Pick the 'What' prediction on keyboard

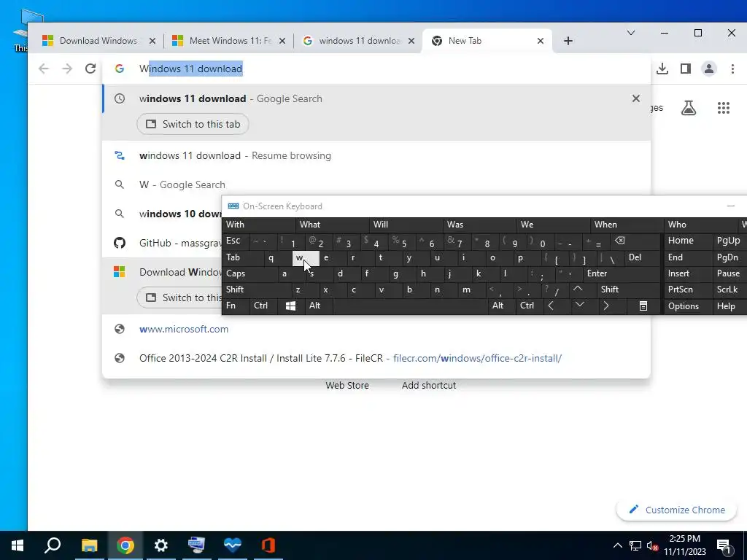pos(332,225)
